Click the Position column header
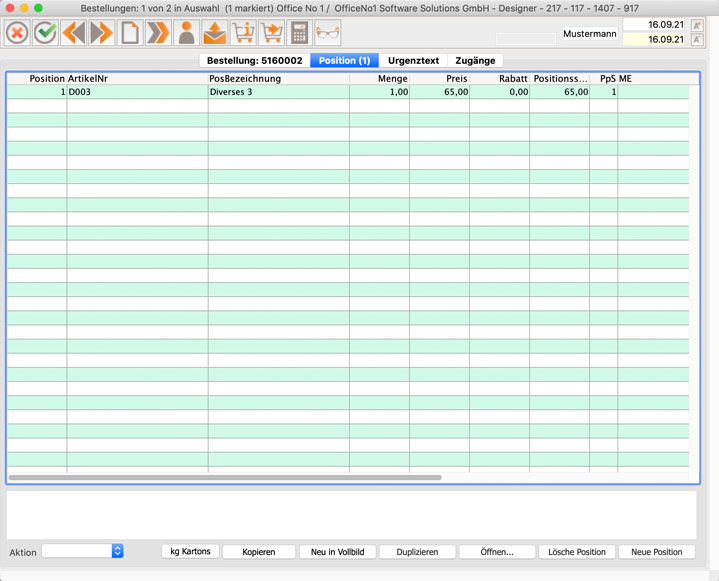This screenshot has width=719, height=581. click(x=37, y=78)
